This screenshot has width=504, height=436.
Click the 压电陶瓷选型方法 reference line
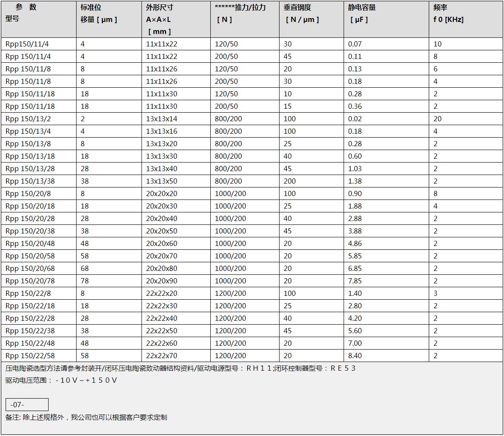point(181,368)
